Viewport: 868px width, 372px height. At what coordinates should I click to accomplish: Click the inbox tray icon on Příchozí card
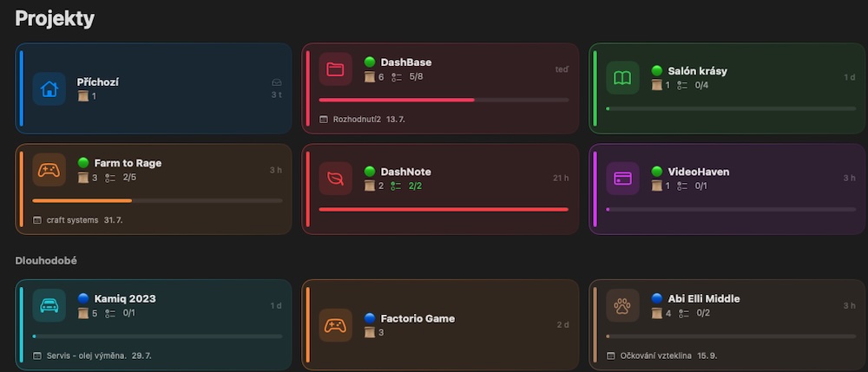click(x=277, y=82)
